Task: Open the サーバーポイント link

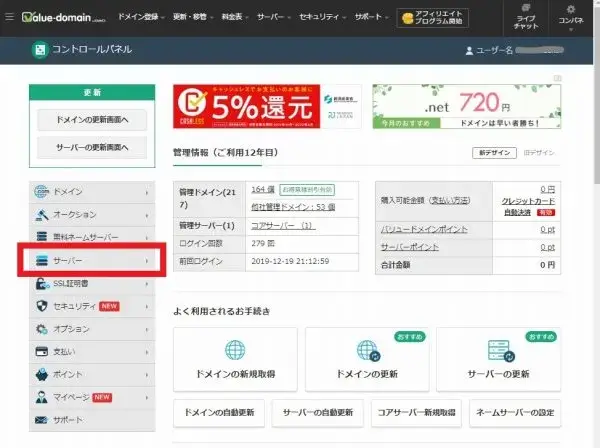Action: pos(409,247)
